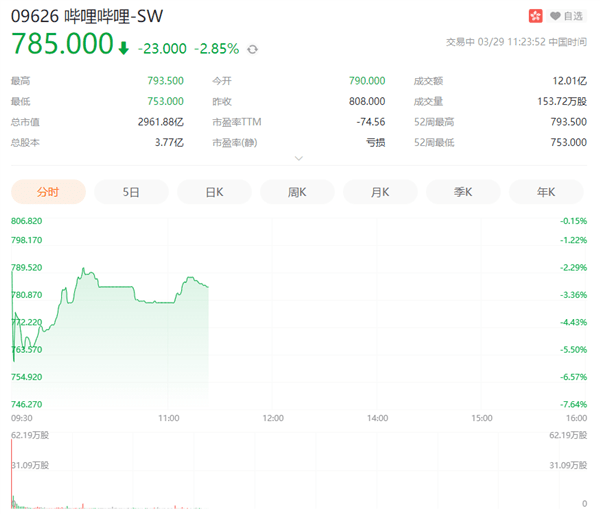
Task: Open the 日K daily candlestick tab
Action: (214, 191)
